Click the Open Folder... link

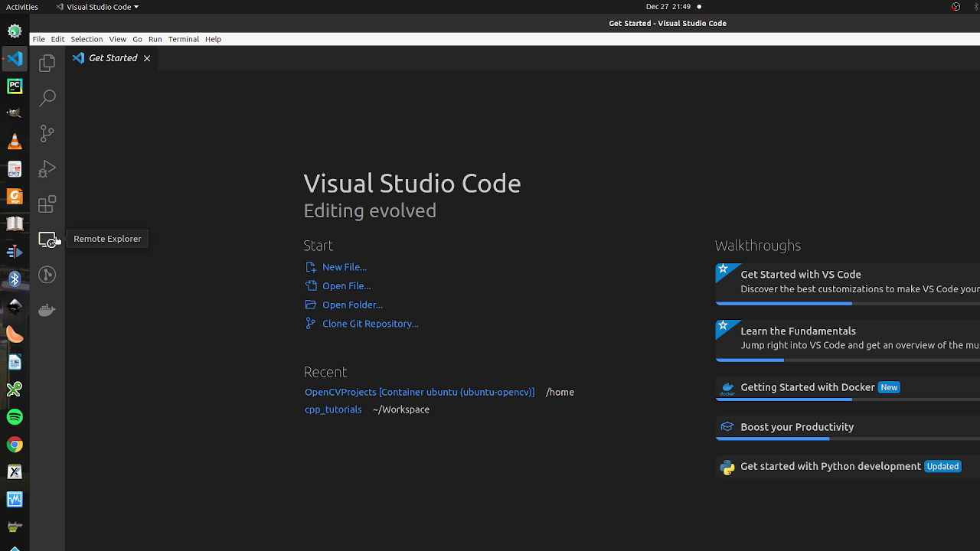click(x=352, y=305)
